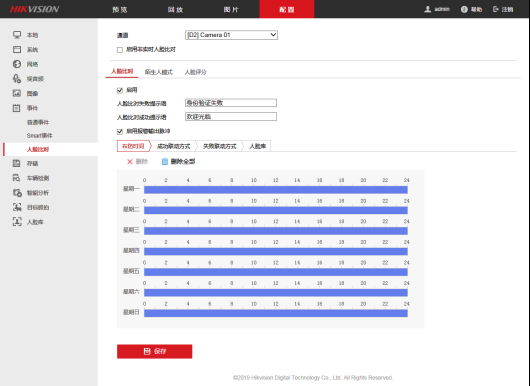
Task: Enable non-real-time face comparison checkbox
Action: pos(120,50)
